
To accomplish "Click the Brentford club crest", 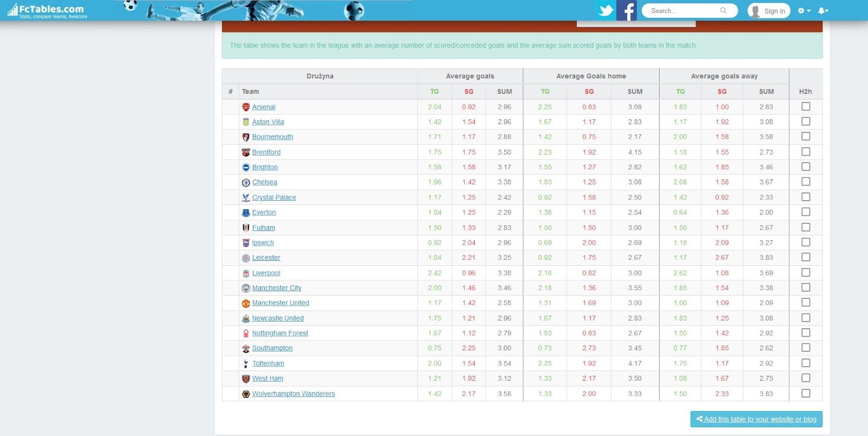I will point(246,152).
